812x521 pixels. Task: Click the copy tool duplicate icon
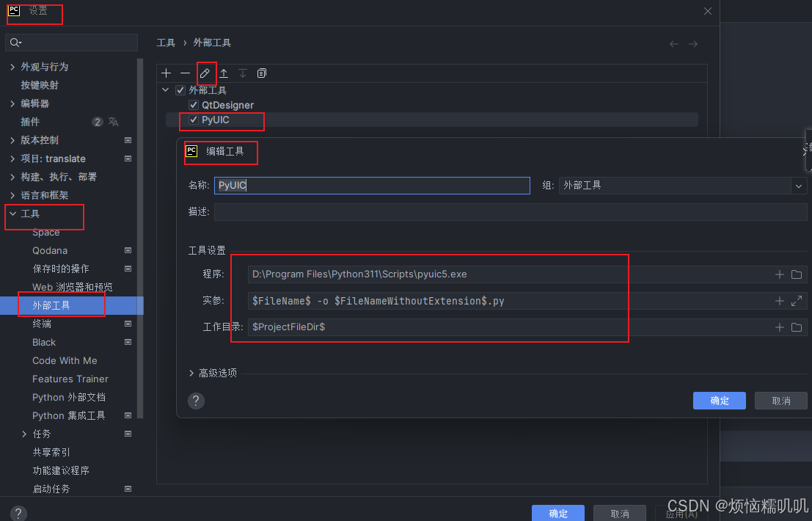coord(261,73)
